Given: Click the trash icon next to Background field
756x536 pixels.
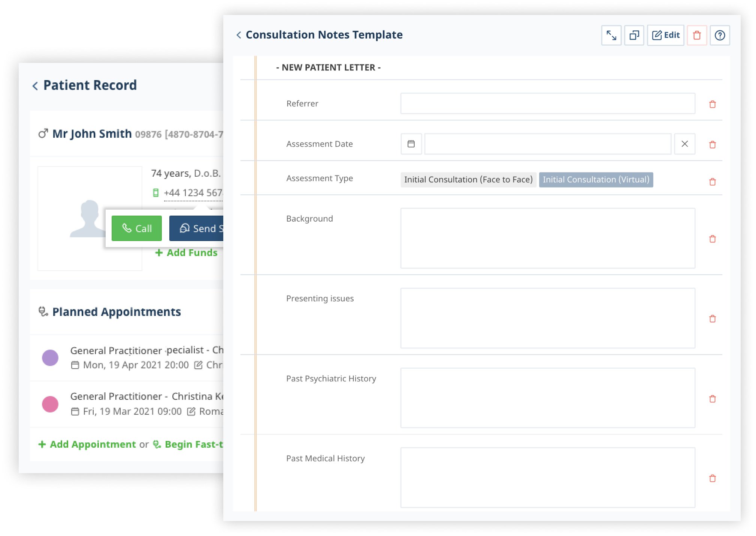Looking at the screenshot, I should (713, 238).
